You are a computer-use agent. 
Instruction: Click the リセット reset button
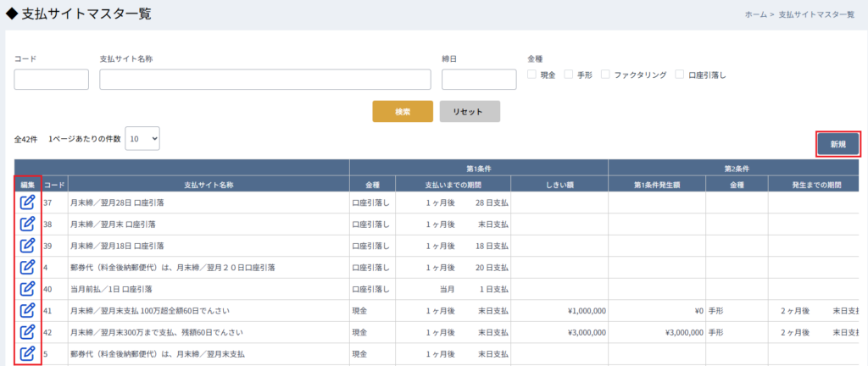469,112
